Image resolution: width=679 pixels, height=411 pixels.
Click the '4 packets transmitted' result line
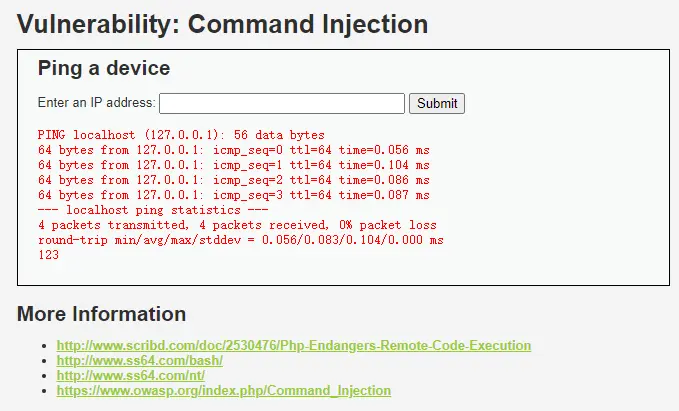click(x=237, y=225)
